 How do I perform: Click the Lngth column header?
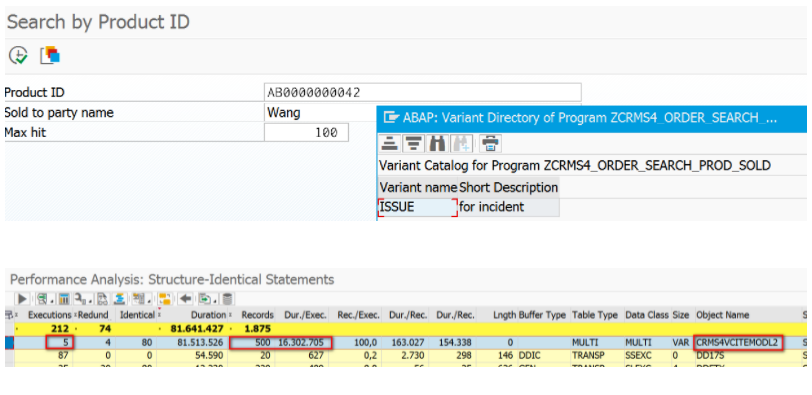[x=501, y=315]
